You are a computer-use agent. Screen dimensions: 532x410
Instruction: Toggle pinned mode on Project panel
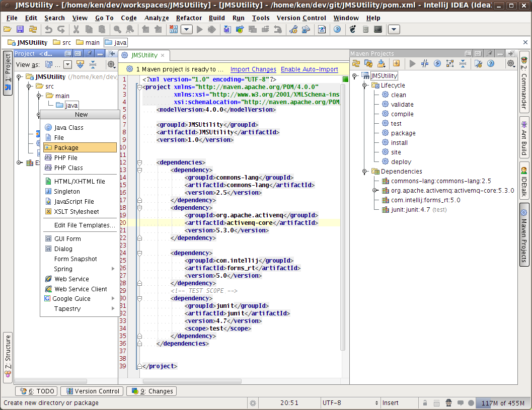[89, 54]
